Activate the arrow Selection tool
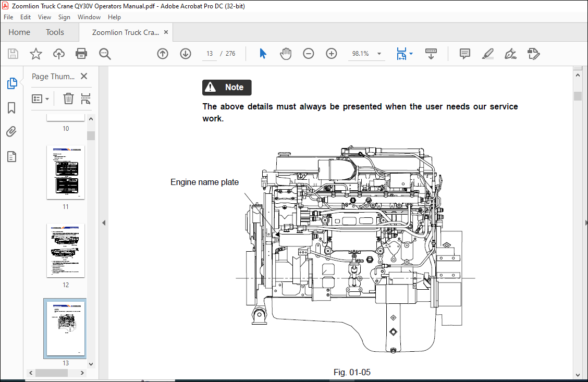 click(263, 54)
